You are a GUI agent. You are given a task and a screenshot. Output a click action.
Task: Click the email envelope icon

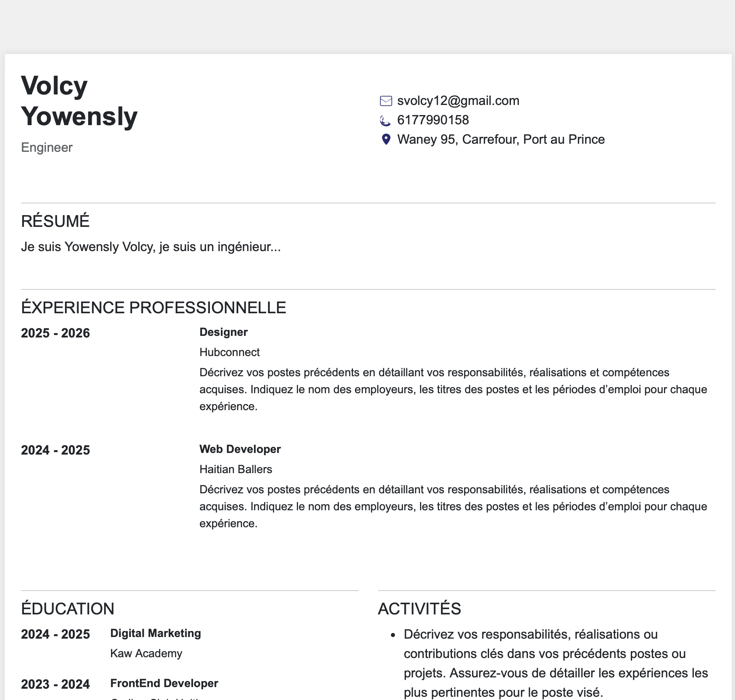[x=386, y=101]
